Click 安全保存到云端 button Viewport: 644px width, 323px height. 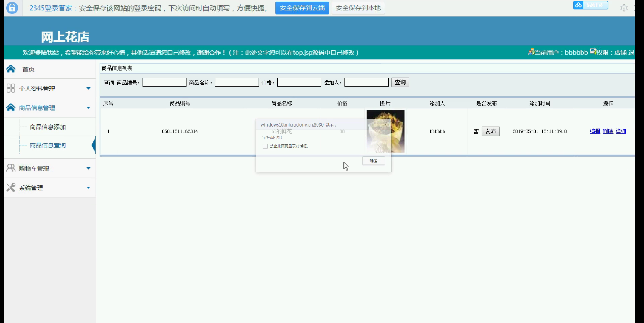(302, 8)
